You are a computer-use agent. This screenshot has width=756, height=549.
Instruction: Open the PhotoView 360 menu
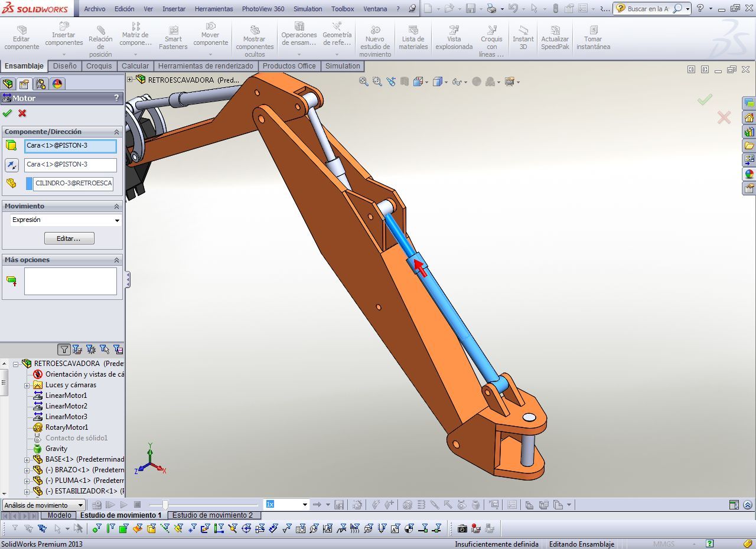pyautogui.click(x=263, y=9)
